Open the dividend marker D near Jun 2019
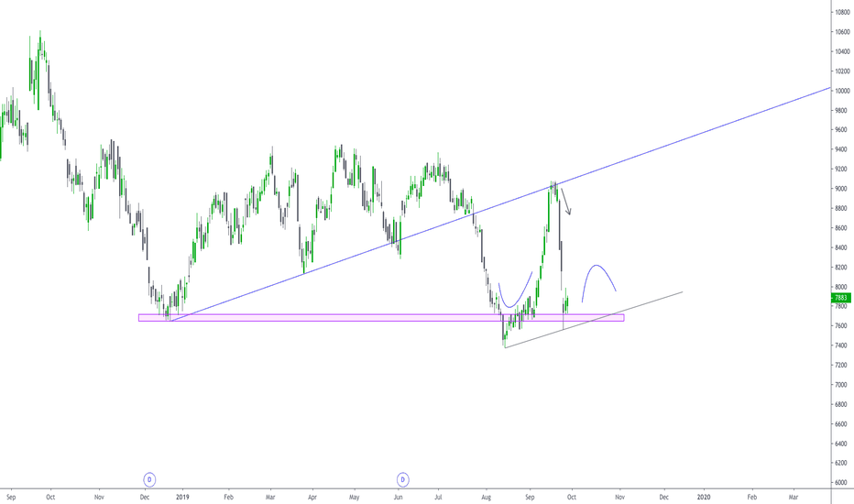 coord(402,479)
